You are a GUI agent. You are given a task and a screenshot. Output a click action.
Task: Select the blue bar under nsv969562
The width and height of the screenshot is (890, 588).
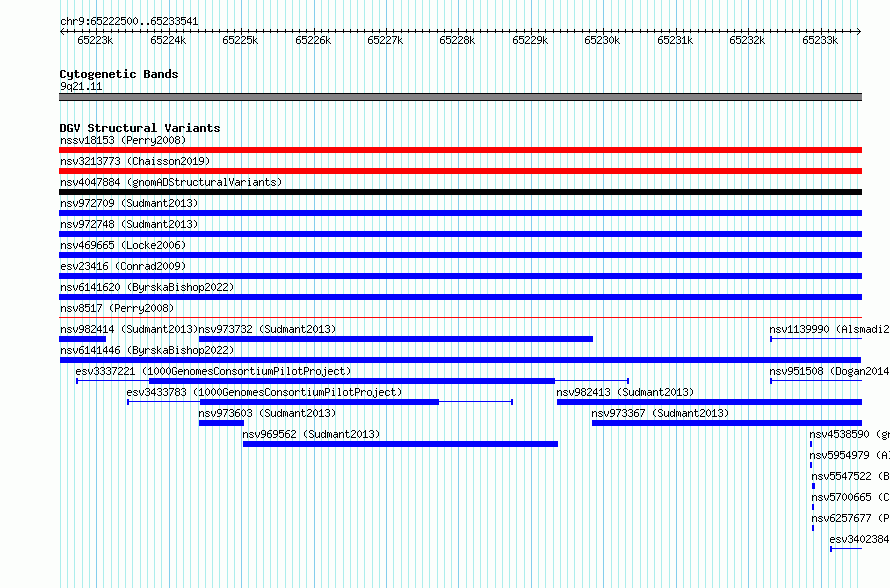(x=400, y=444)
